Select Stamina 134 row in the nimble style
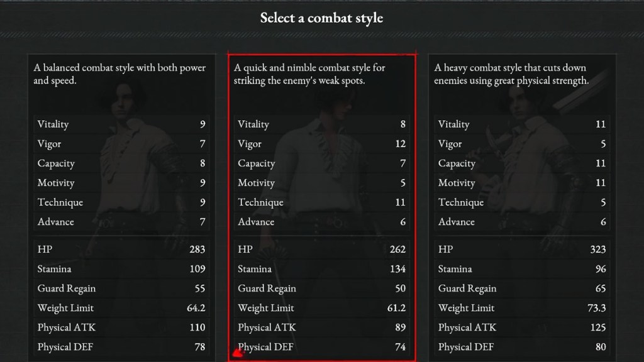 [321, 269]
